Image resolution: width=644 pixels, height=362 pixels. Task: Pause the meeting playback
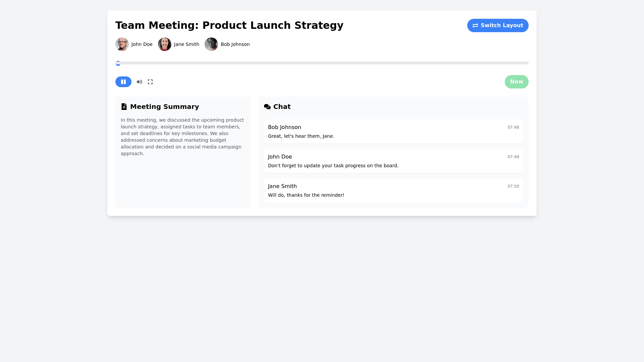point(123,82)
